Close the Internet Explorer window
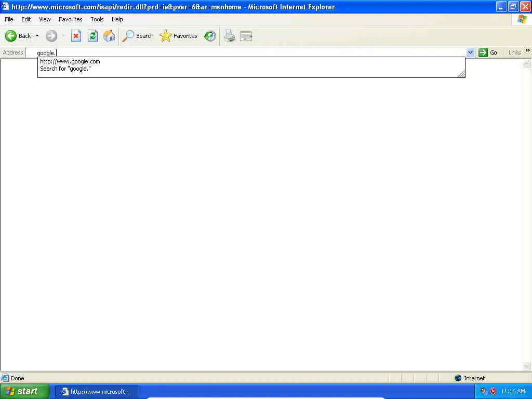 pyautogui.click(x=525, y=6)
